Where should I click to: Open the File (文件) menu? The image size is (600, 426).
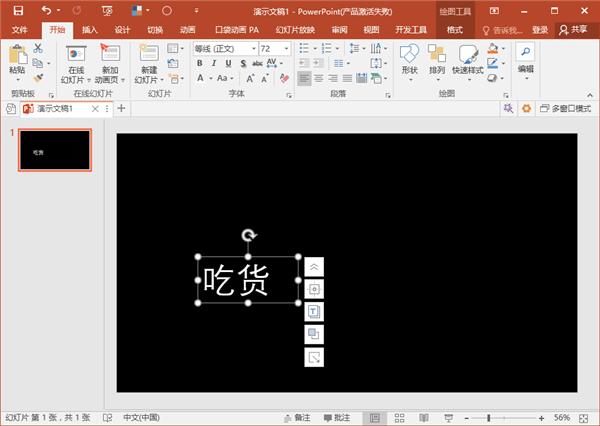pyautogui.click(x=19, y=30)
